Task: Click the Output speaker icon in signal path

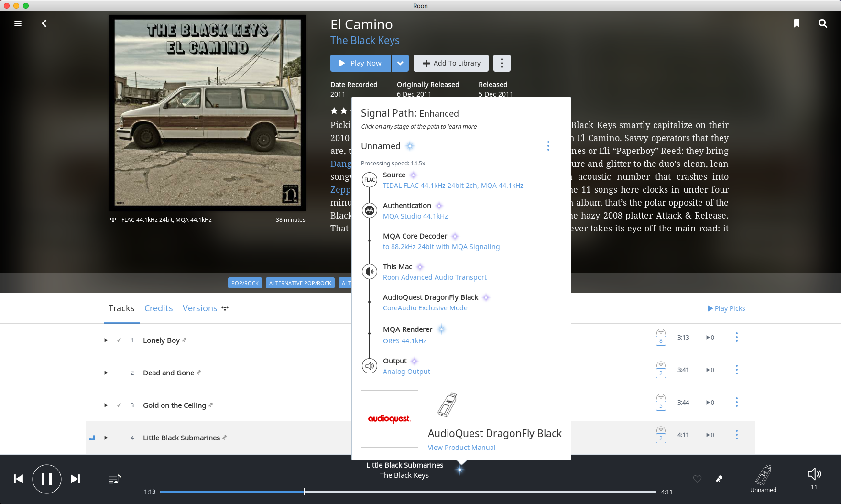Action: (x=370, y=366)
